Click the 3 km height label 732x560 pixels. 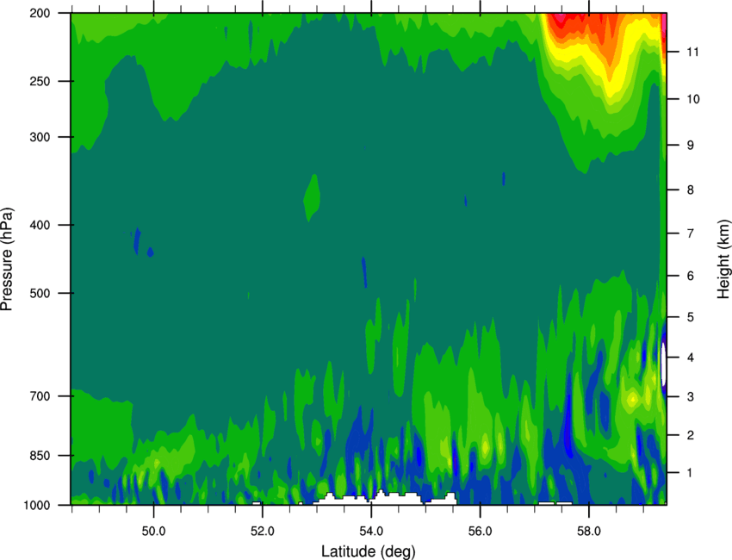691,397
